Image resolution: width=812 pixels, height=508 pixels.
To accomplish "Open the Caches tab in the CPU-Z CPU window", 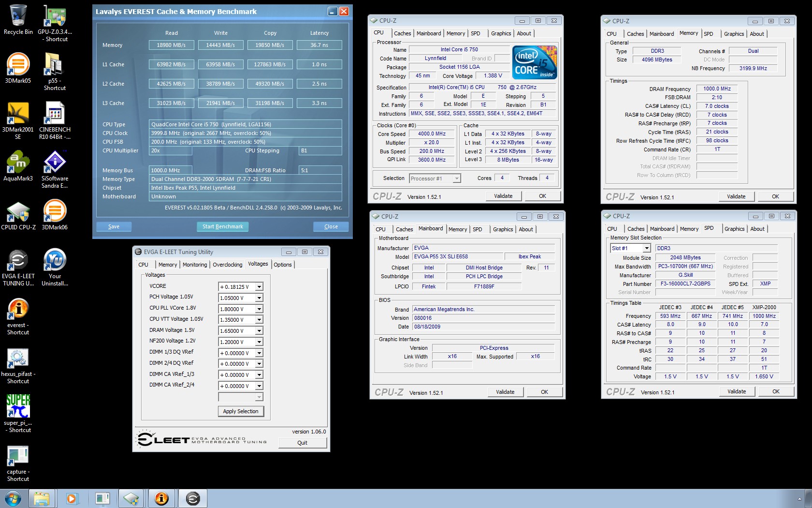I will click(x=402, y=33).
